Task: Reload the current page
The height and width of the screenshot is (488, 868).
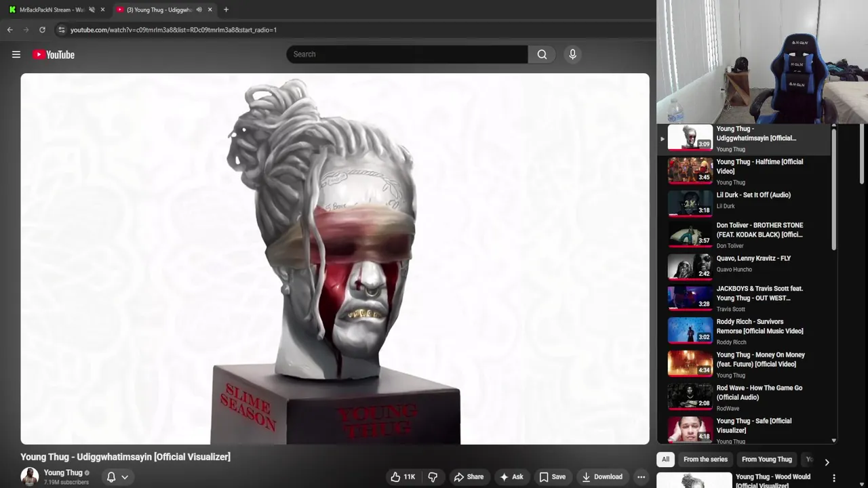Action: point(42,30)
